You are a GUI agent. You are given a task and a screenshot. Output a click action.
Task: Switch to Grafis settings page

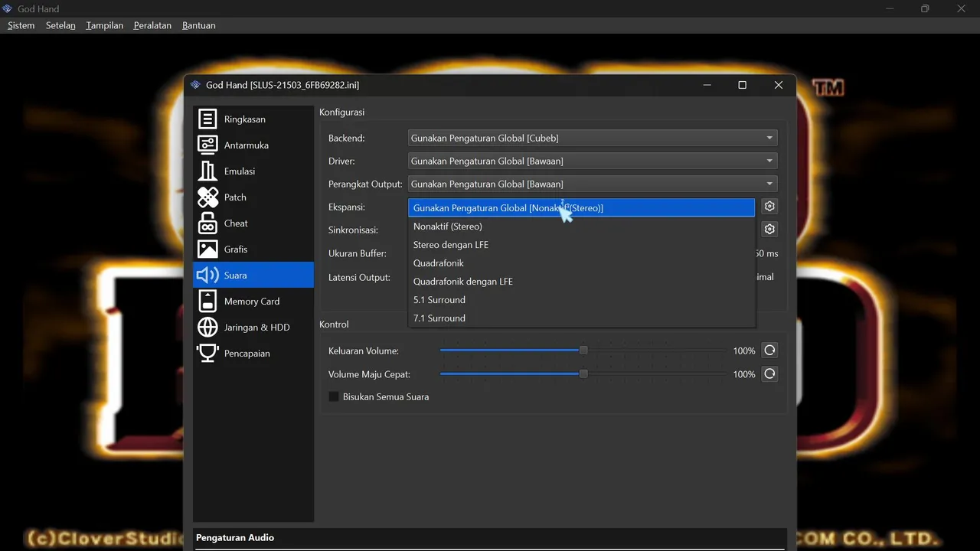pos(253,249)
